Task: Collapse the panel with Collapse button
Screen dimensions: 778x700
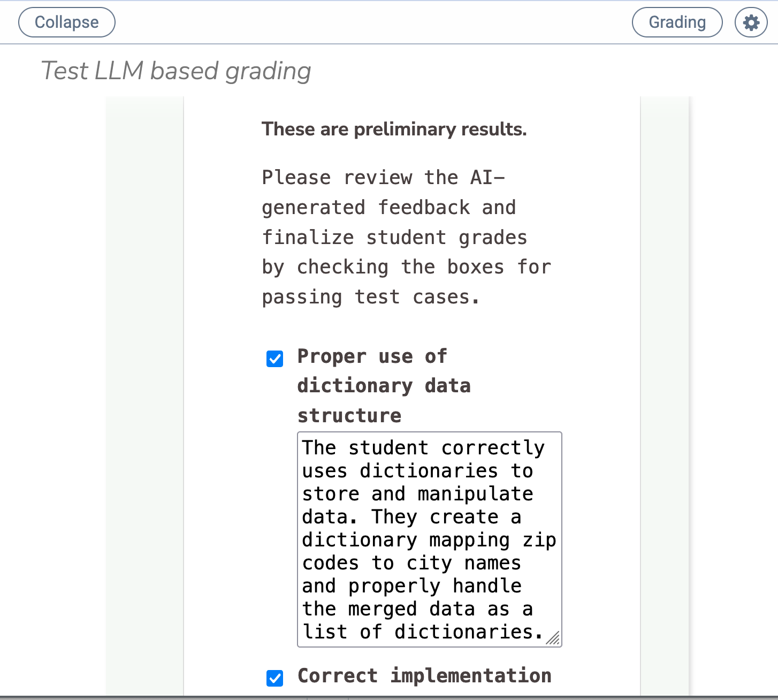Action: pyautogui.click(x=67, y=22)
